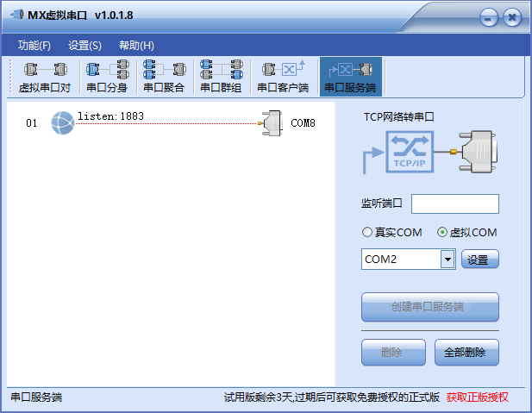Open the 串口群组 tool
This screenshot has height=413, width=532.
coord(222,77)
